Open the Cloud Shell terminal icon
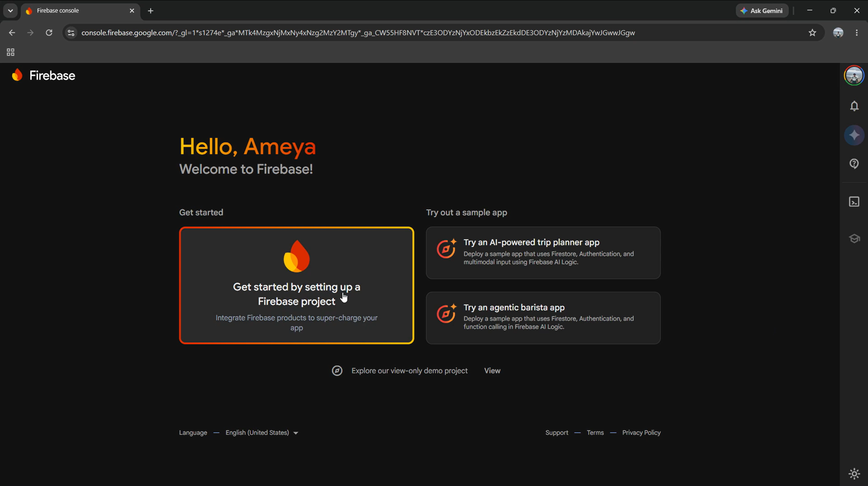Screen dimensions: 868x486 (854, 202)
